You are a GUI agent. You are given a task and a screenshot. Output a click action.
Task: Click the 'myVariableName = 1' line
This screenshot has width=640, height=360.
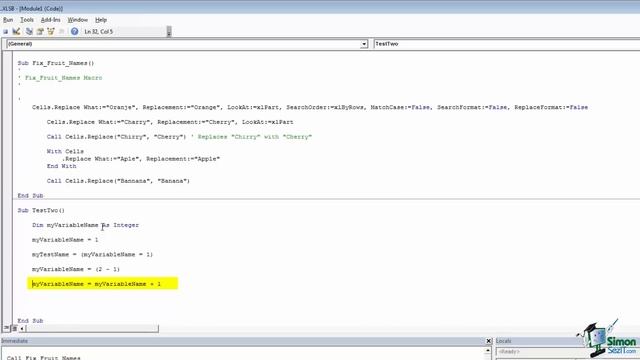65,240
